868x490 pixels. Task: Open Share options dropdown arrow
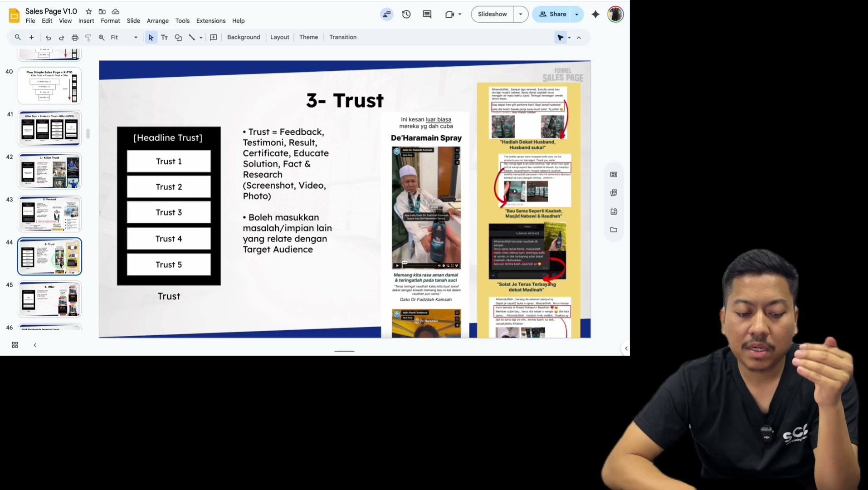point(577,14)
